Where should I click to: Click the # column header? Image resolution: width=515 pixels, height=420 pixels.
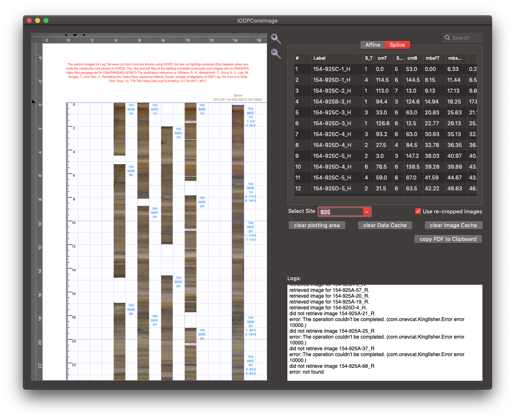pyautogui.click(x=302, y=58)
